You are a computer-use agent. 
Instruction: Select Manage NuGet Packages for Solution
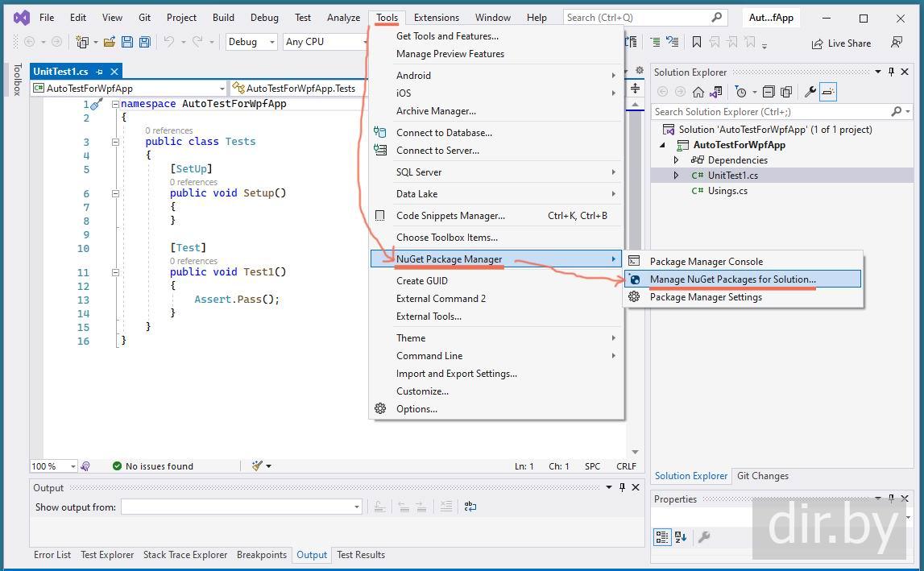pyautogui.click(x=732, y=279)
